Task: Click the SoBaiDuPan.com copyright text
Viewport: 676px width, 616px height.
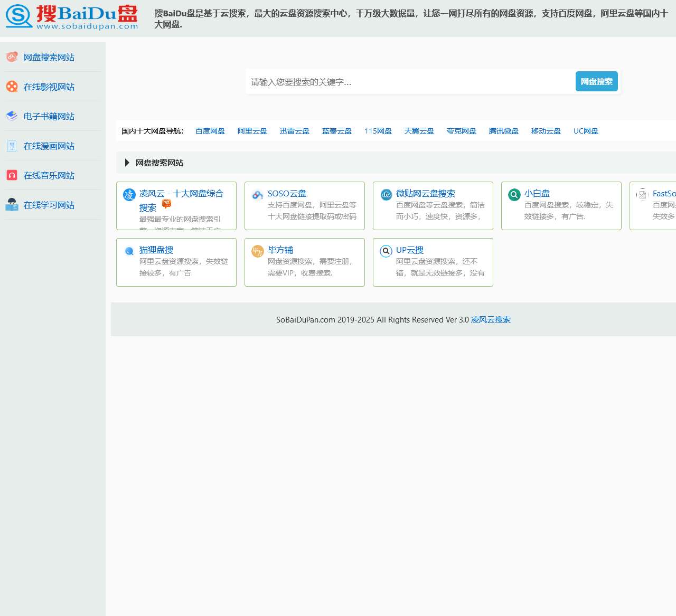Action: (372, 320)
